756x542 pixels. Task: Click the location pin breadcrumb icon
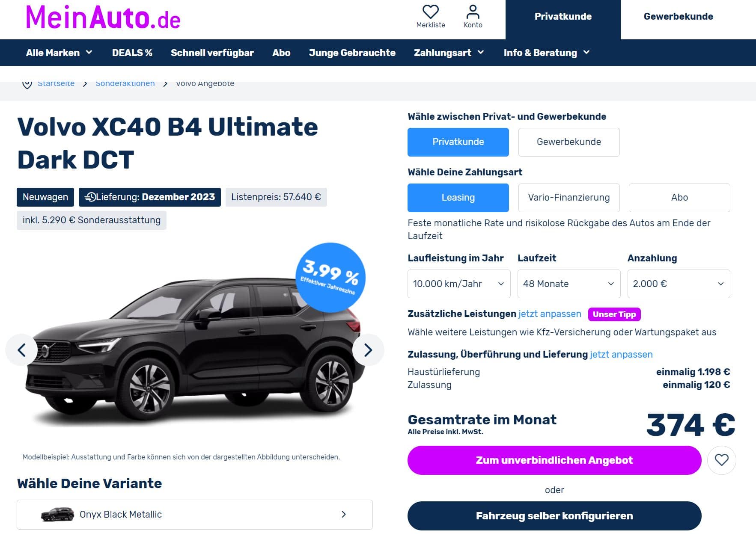tap(27, 84)
